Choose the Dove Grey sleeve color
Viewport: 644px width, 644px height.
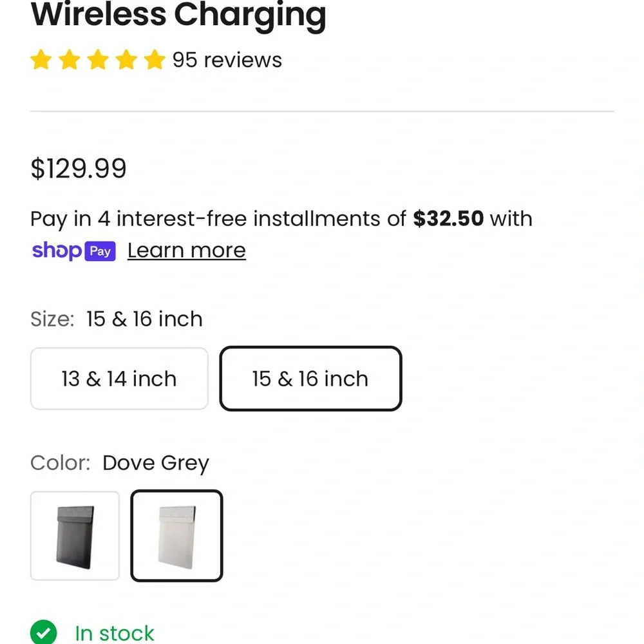point(176,536)
